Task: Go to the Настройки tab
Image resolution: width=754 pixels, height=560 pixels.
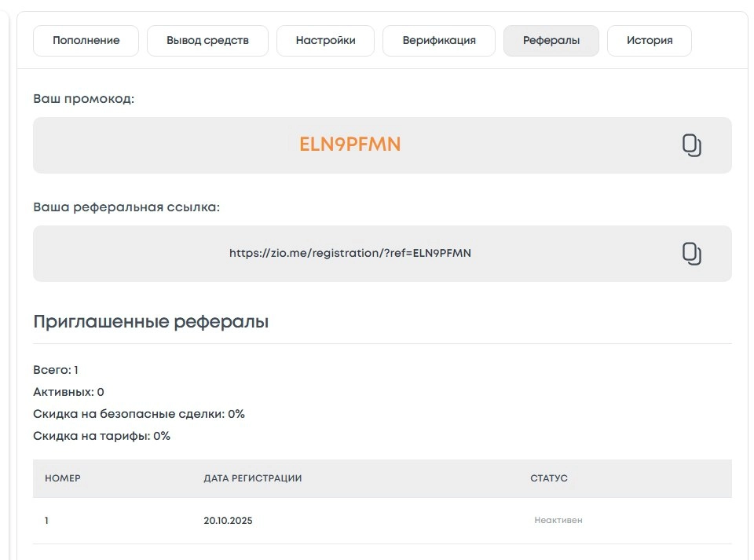Action: [326, 41]
